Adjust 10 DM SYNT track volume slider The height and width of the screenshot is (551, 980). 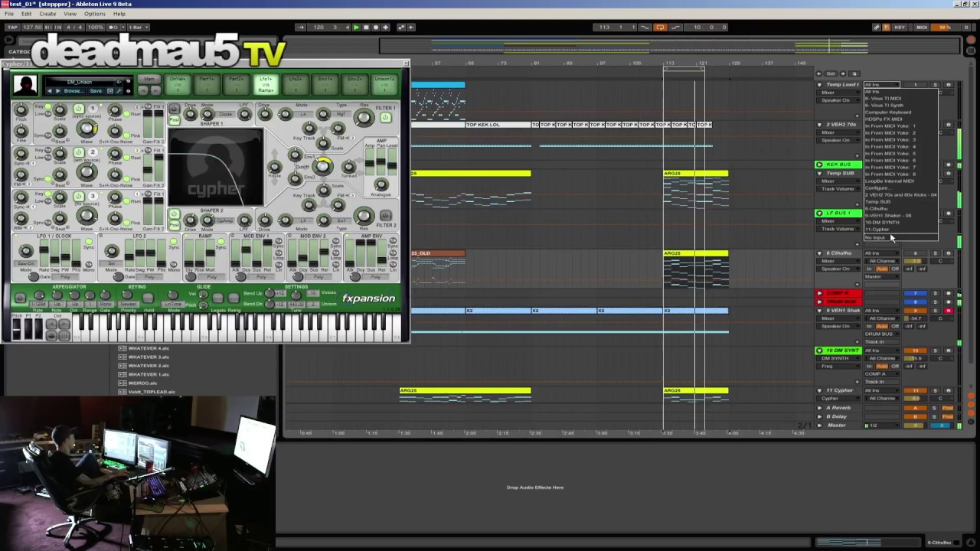coord(916,358)
